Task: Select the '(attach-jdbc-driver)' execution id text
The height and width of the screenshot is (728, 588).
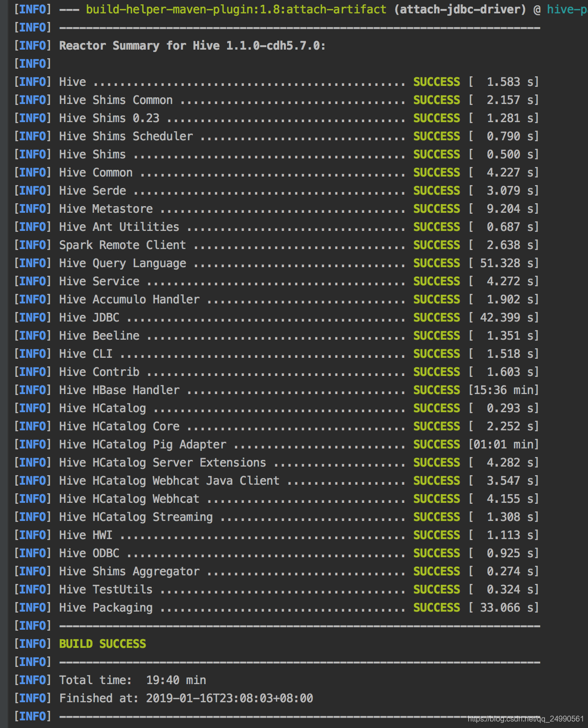Action: [x=461, y=10]
